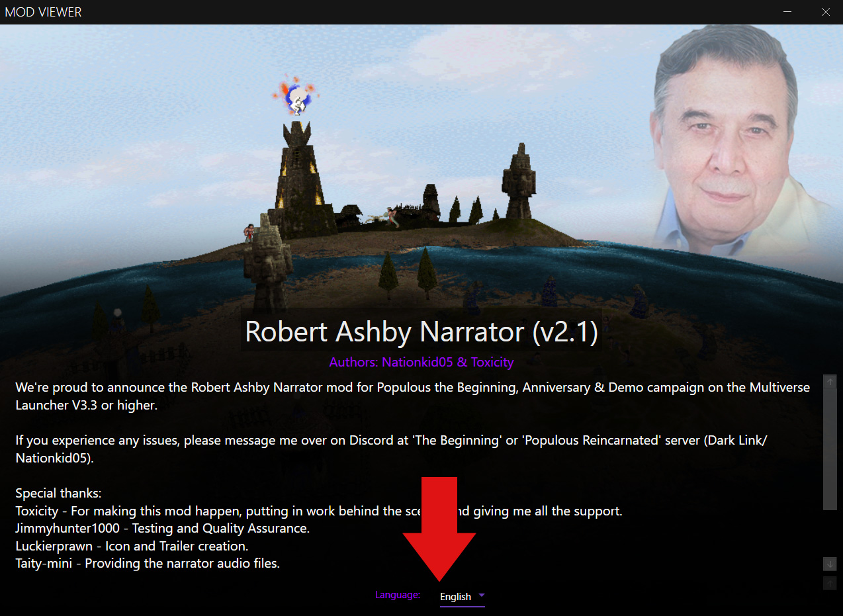Click the down arrow of the description scrollbar
The height and width of the screenshot is (616, 843).
[x=829, y=564]
